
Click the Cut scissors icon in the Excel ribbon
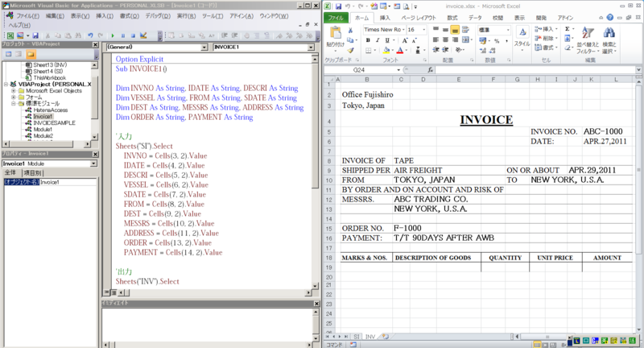pyautogui.click(x=350, y=30)
